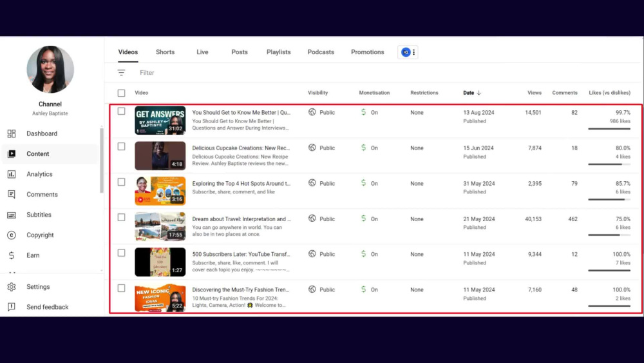Click the Comments icon in sidebar
This screenshot has height=363, width=644.
[x=12, y=195]
